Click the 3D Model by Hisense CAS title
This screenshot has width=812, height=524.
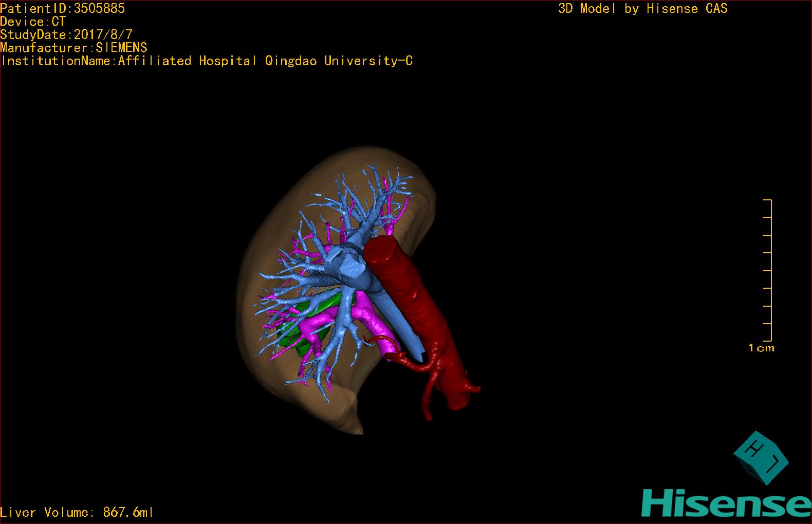(x=642, y=8)
